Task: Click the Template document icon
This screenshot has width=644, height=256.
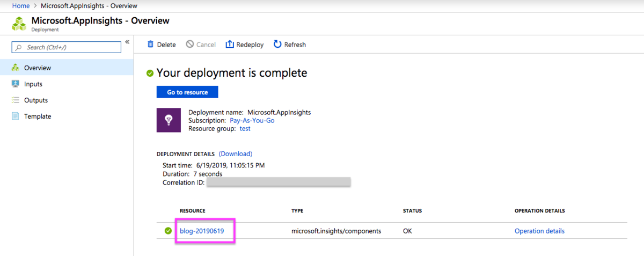Action: click(16, 116)
